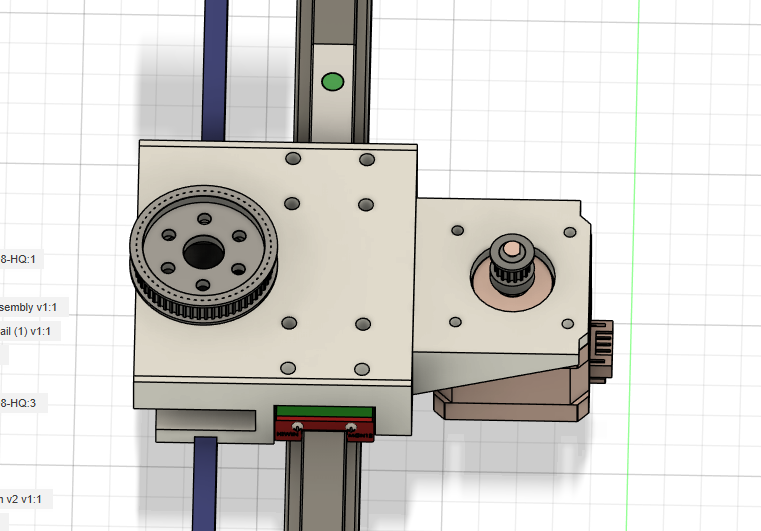Select the bottom-right screw hole on carriage plate

[367, 367]
